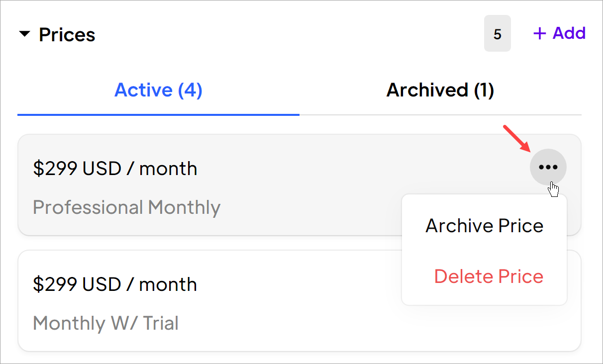Click empty space inside the Archive/Delete popup menu

click(484, 251)
